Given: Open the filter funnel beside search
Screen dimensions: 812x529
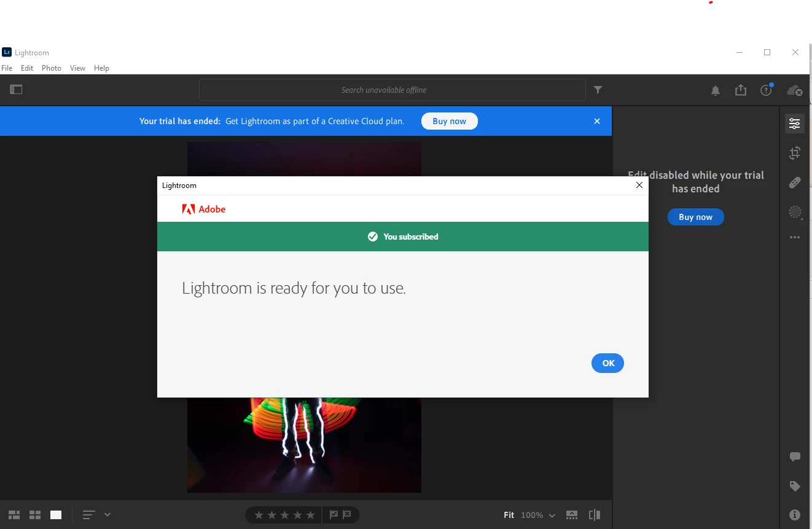Looking at the screenshot, I should pos(598,90).
